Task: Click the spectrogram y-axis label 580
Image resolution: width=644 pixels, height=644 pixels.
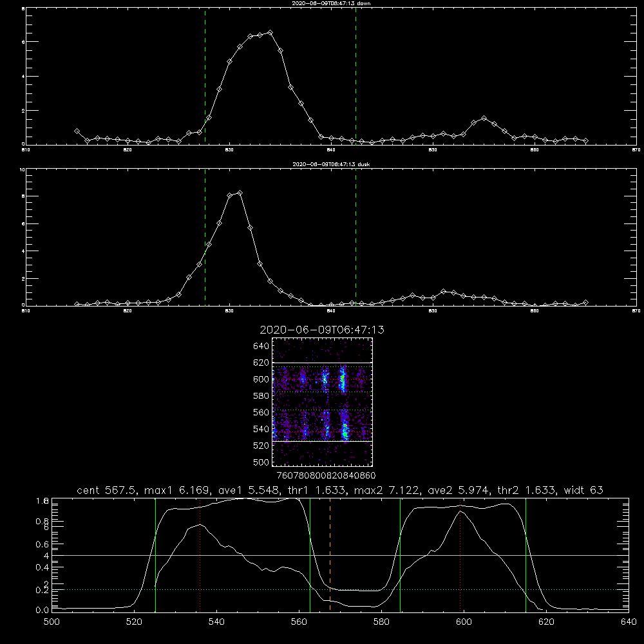Action: pos(261,396)
